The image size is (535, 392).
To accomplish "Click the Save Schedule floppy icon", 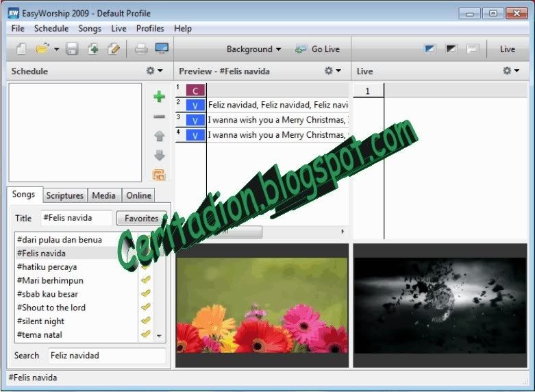I will coord(72,49).
